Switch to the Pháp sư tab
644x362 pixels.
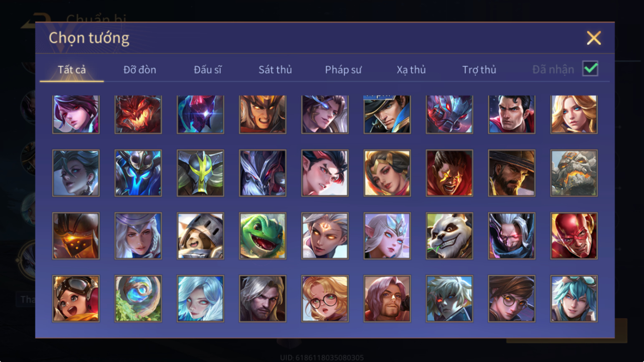tap(343, 70)
